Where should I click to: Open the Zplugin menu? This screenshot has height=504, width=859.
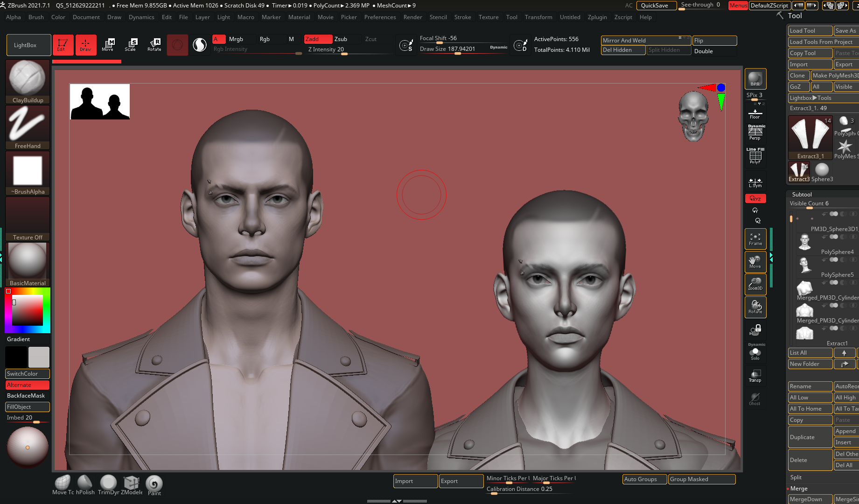(597, 17)
